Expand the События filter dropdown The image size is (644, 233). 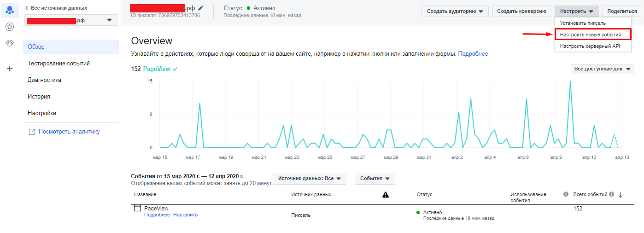click(375, 179)
